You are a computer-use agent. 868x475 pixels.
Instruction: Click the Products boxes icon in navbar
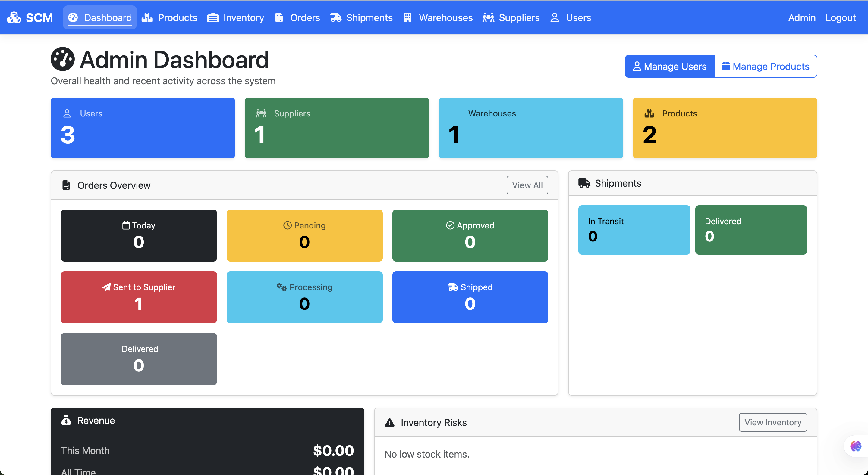(x=147, y=17)
